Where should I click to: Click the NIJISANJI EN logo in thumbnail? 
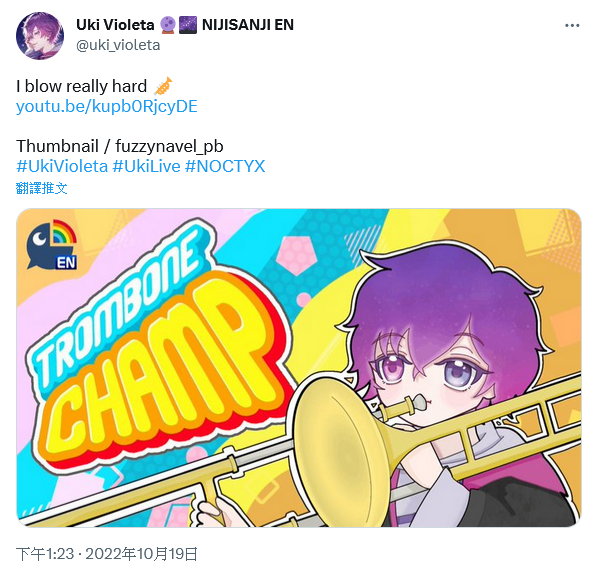[52, 244]
